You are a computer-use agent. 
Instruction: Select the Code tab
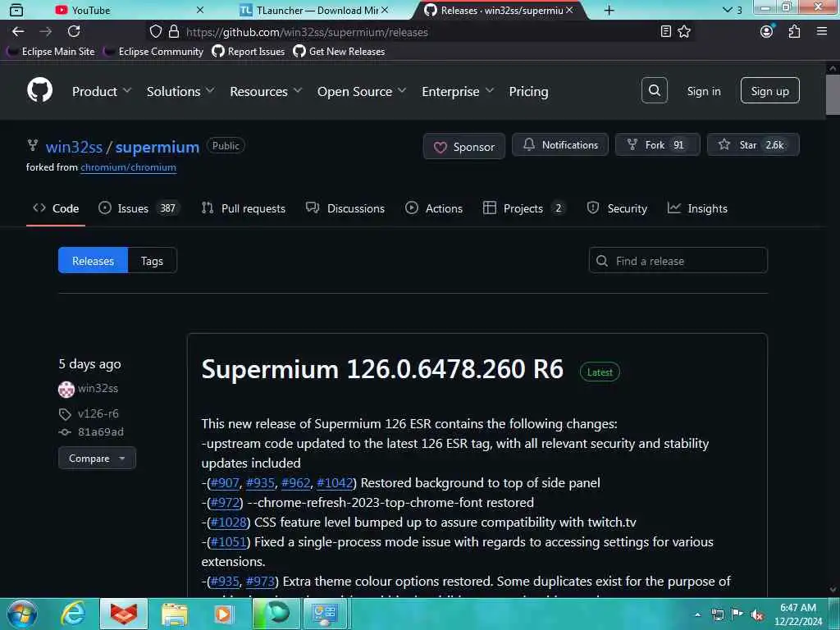click(56, 208)
